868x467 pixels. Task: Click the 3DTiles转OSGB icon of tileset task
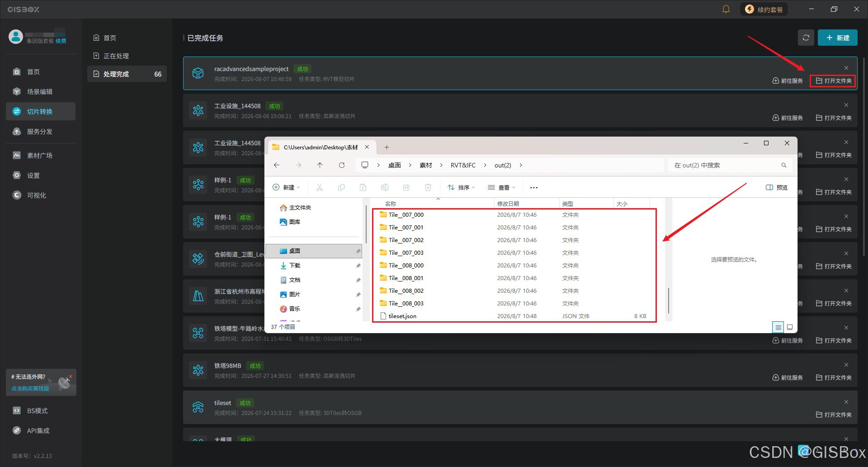point(198,407)
